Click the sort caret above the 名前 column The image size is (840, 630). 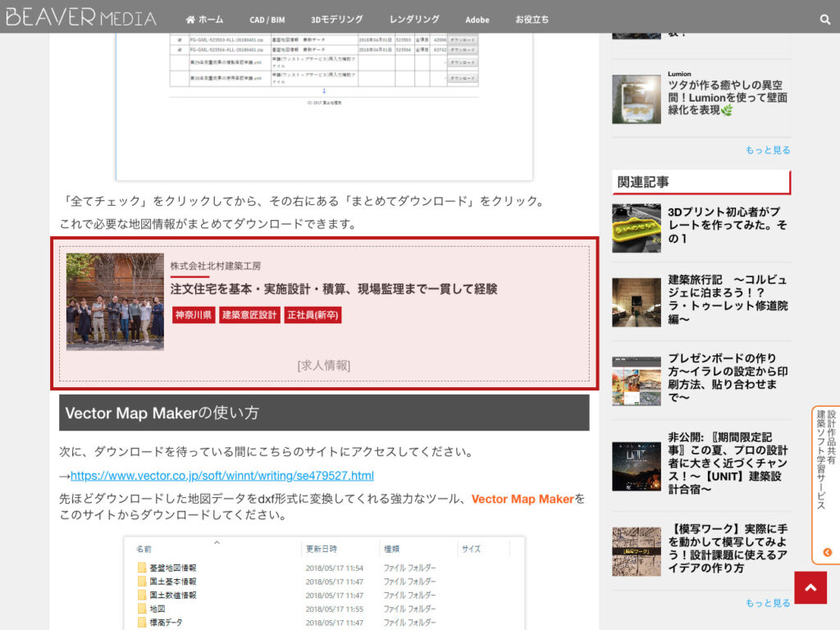pos(217,542)
